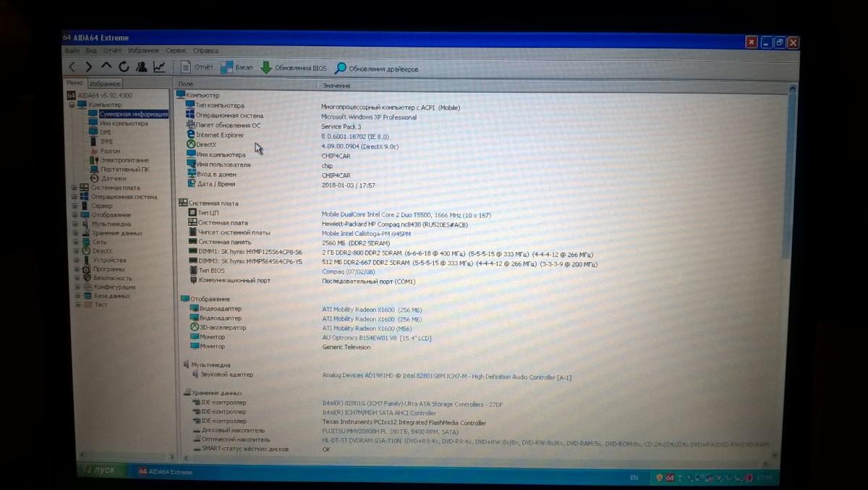Select Датчики in the tree
The width and height of the screenshot is (868, 490).
click(x=114, y=178)
